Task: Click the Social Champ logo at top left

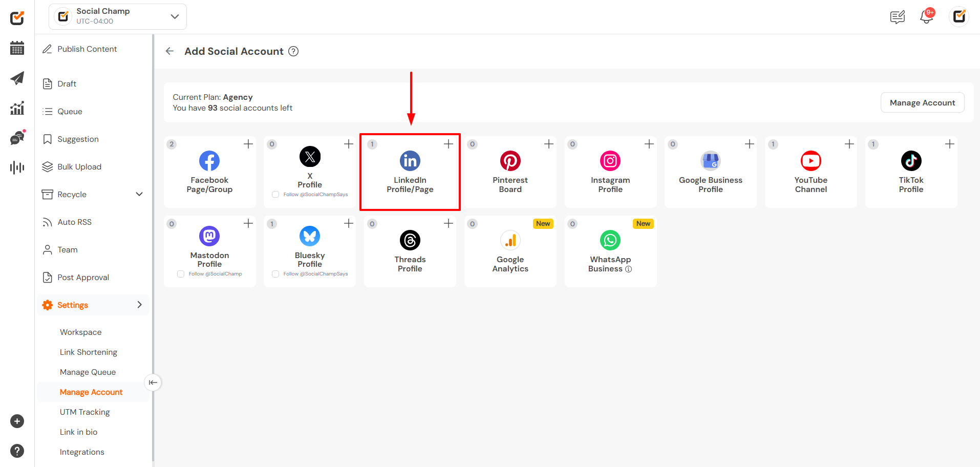Action: point(17,18)
